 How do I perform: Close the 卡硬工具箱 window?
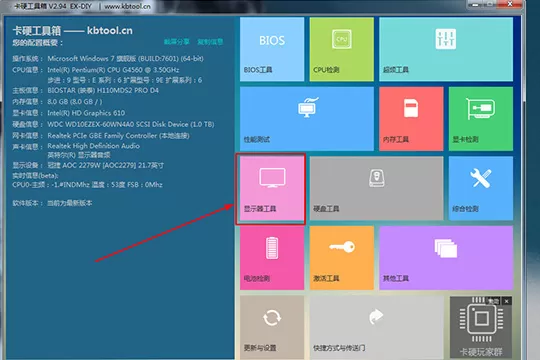[x=510, y=4]
